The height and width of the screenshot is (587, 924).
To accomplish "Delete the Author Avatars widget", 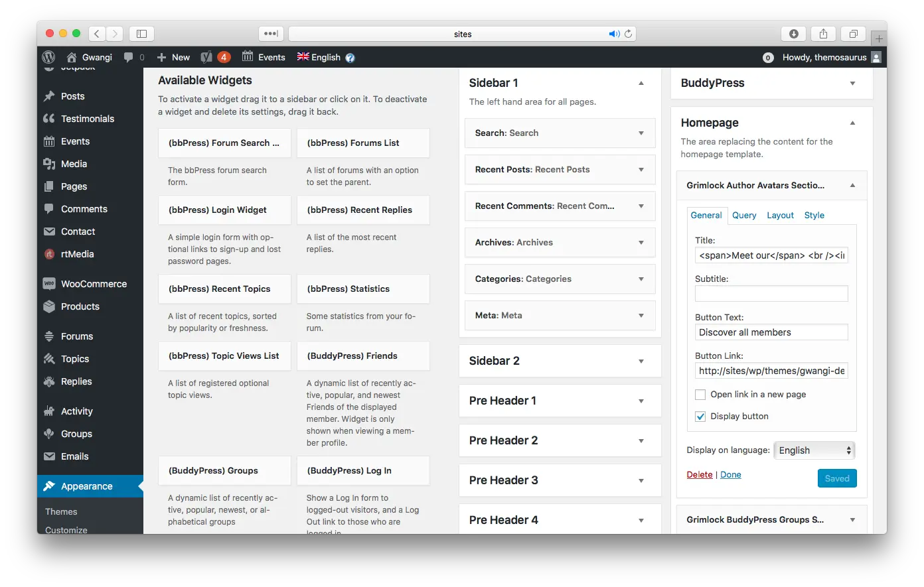I will click(x=700, y=475).
